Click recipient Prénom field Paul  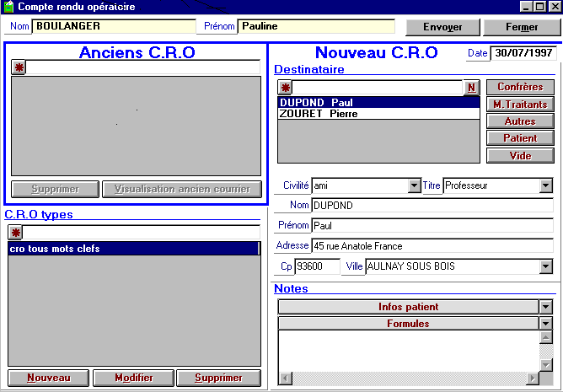click(432, 226)
